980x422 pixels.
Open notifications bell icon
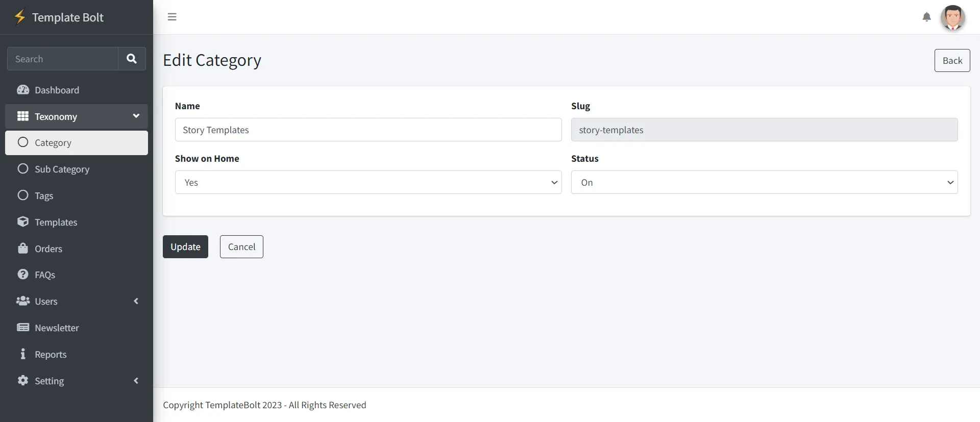point(926,17)
